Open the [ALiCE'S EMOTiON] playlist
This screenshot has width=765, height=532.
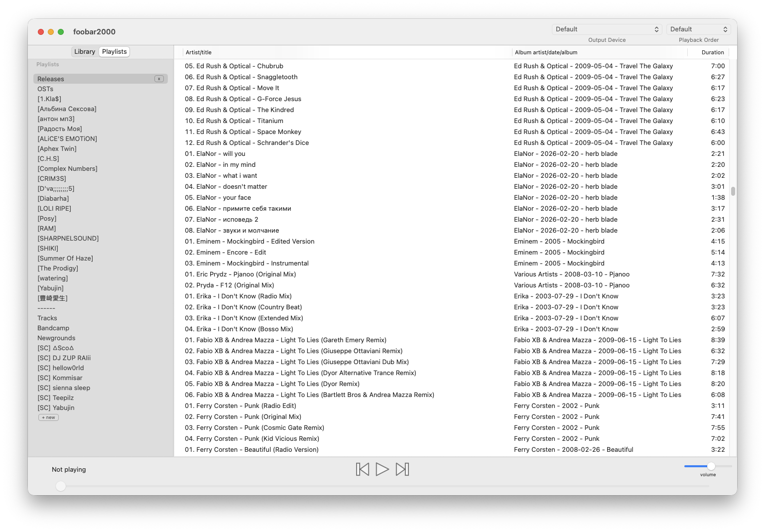100,138
